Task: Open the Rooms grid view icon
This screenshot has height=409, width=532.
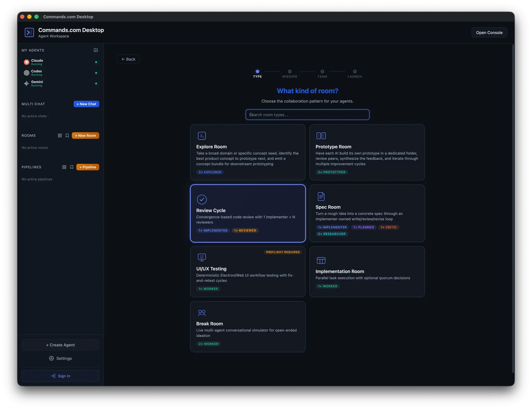Action: coord(60,135)
